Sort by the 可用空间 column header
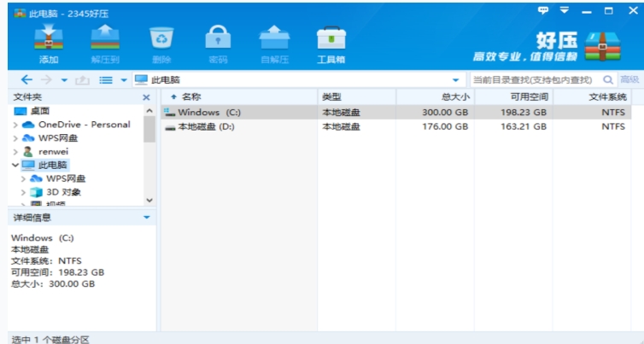The width and height of the screenshot is (644, 344). point(514,96)
